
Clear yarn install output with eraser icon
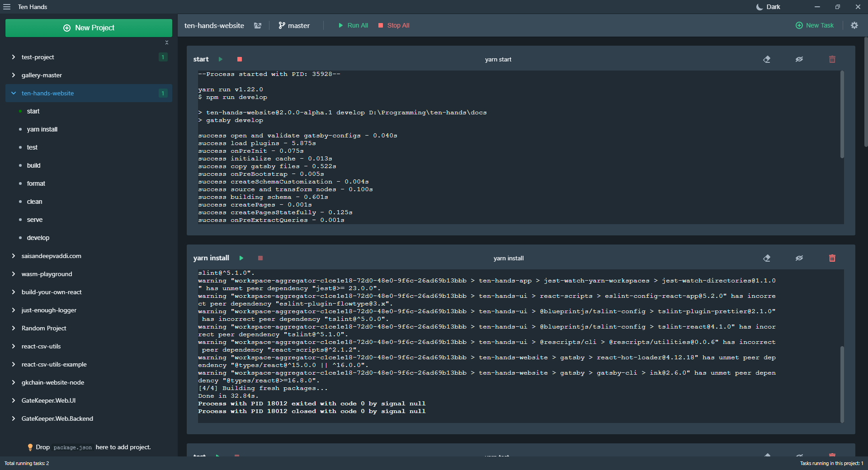point(767,258)
